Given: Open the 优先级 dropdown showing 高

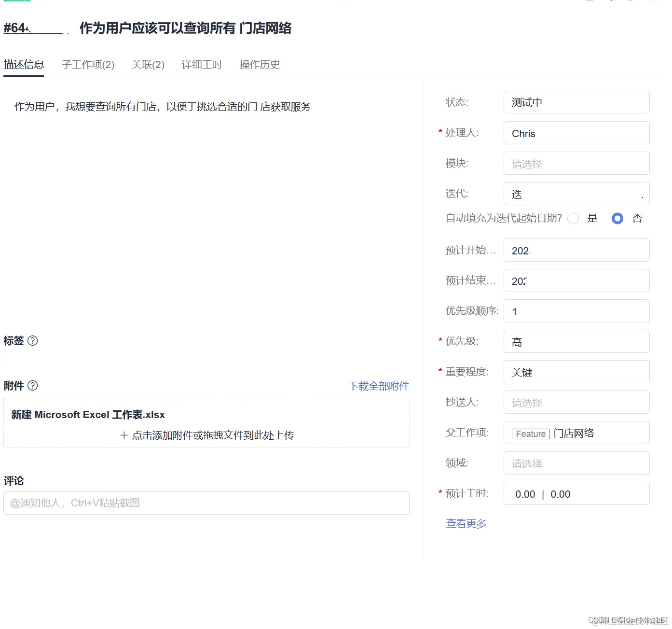Looking at the screenshot, I should click(x=576, y=341).
